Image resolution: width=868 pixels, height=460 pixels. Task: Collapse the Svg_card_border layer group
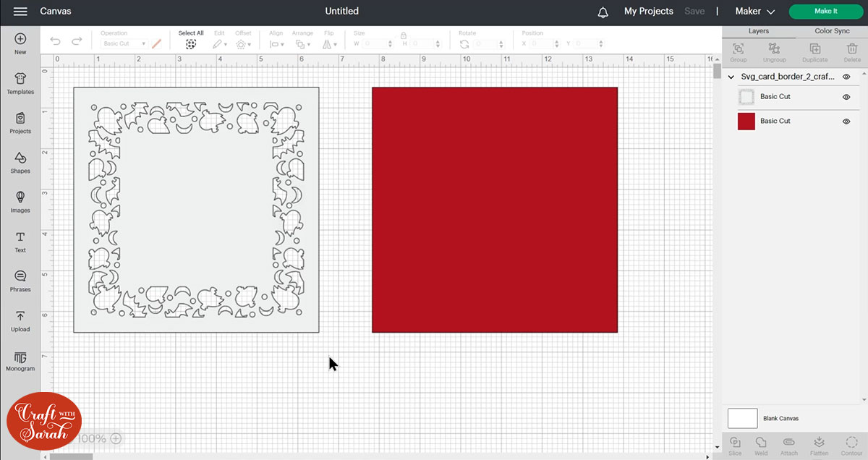click(731, 77)
